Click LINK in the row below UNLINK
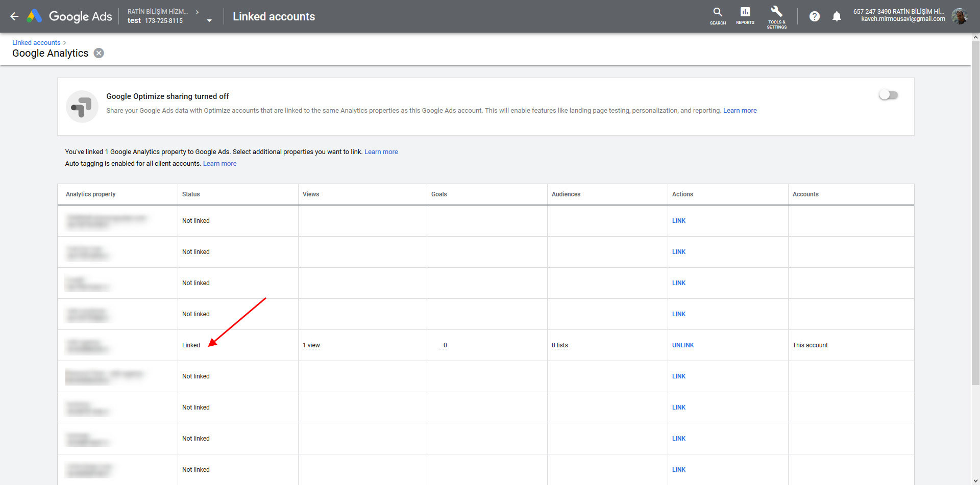 (x=678, y=376)
